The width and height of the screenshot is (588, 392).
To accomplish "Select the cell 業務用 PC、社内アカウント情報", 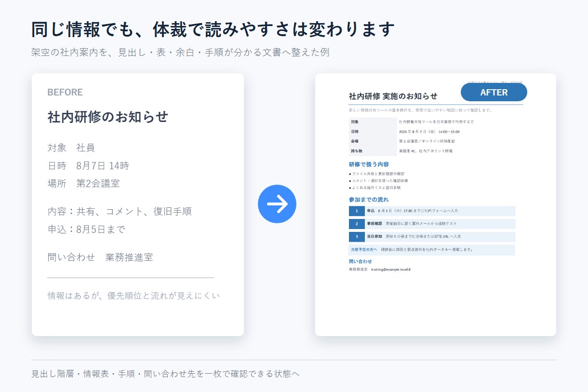I will 426,151.
